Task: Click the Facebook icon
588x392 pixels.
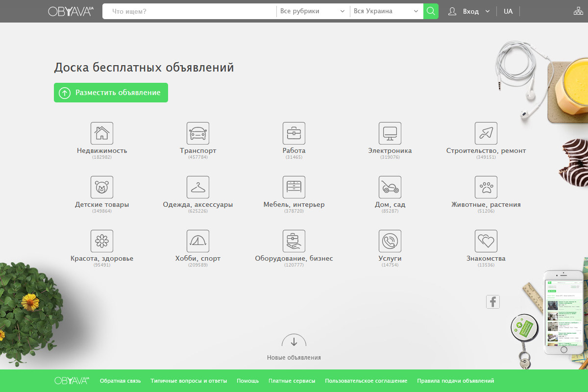Action: (492, 302)
